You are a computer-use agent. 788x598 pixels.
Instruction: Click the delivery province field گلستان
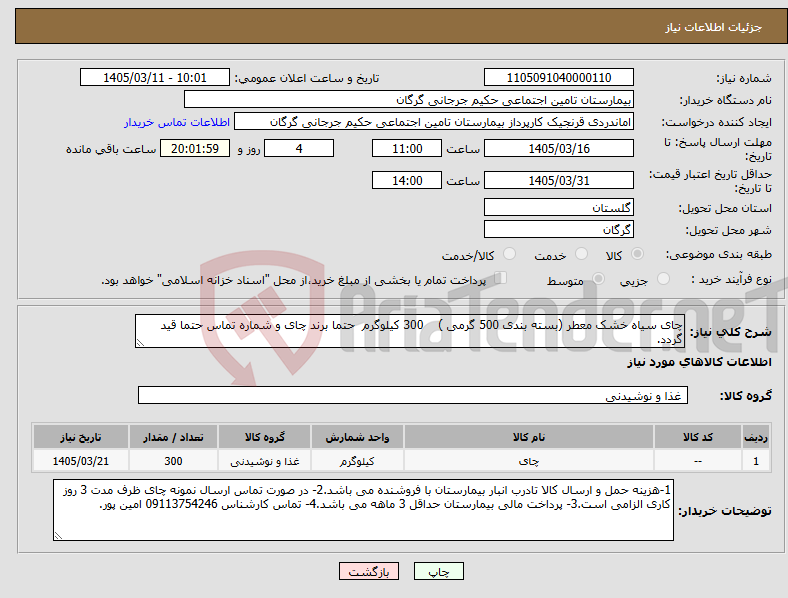click(559, 207)
